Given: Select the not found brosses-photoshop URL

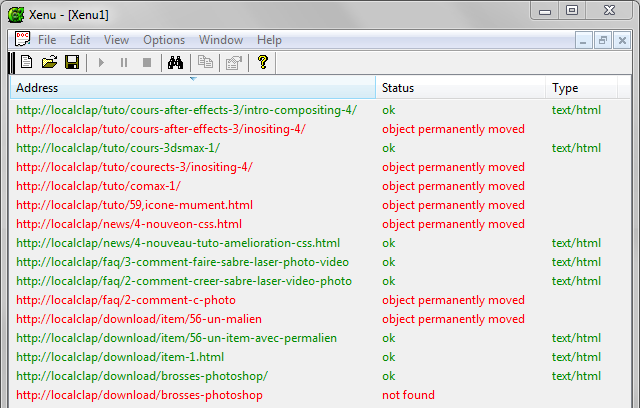Looking at the screenshot, I should click(x=139, y=395).
